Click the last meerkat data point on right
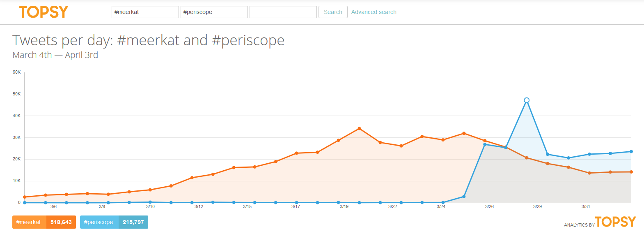 pos(631,172)
